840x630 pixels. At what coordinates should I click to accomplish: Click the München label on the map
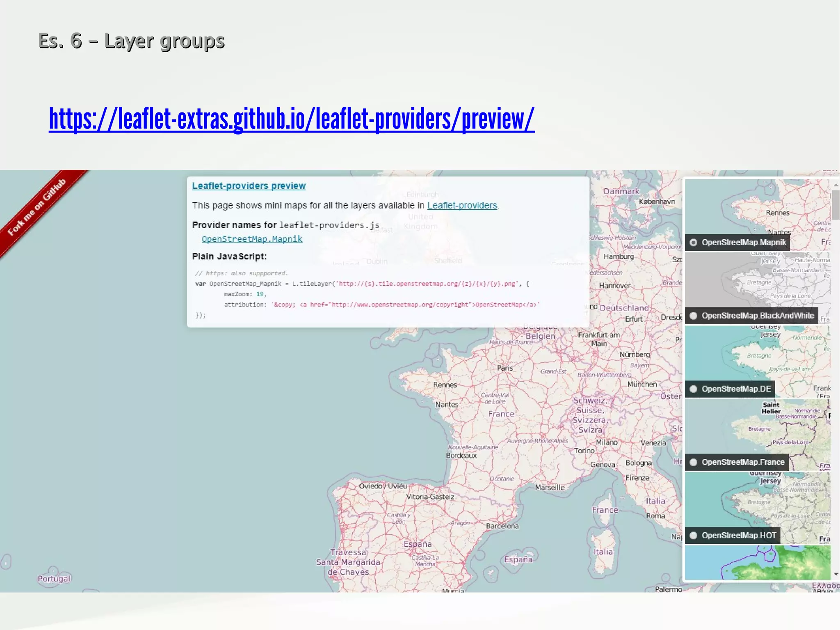[x=642, y=384]
